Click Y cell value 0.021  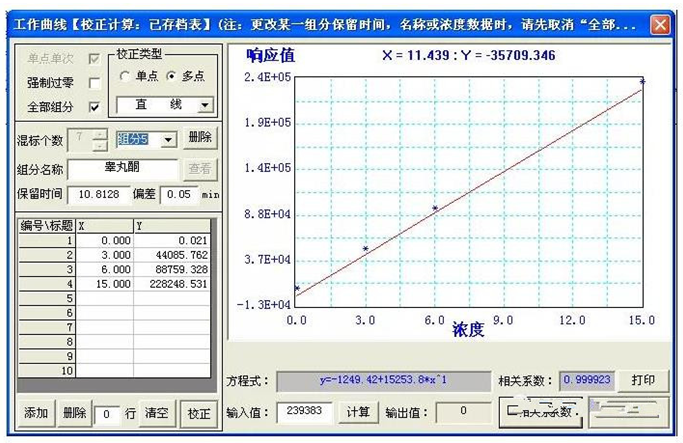click(172, 240)
